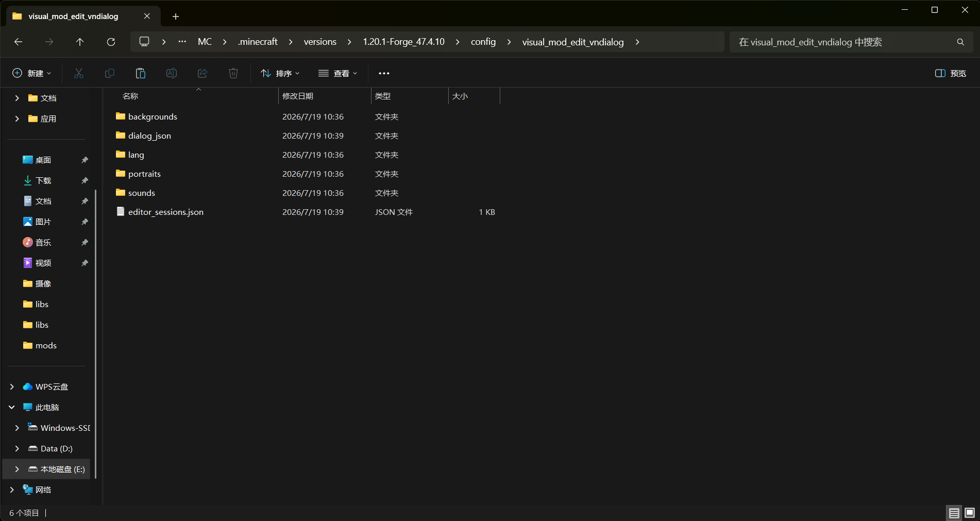Image resolution: width=980 pixels, height=521 pixels.
Task: Select the editor_sessions.json file icon
Action: [x=121, y=211]
